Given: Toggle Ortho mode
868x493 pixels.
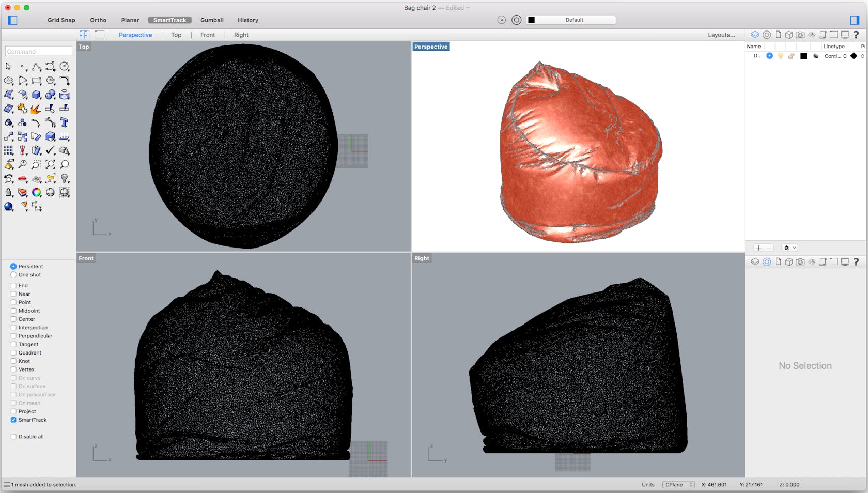Looking at the screenshot, I should coord(98,20).
